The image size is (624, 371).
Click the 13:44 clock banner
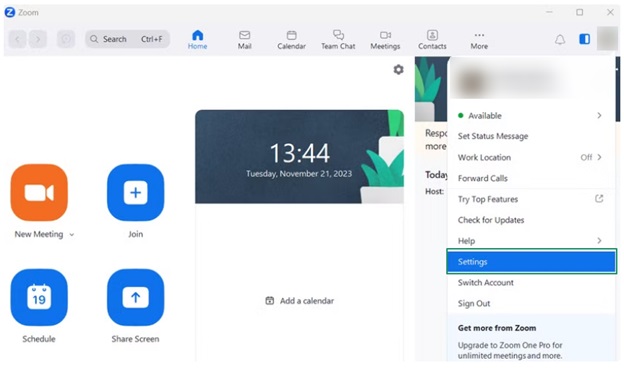299,156
